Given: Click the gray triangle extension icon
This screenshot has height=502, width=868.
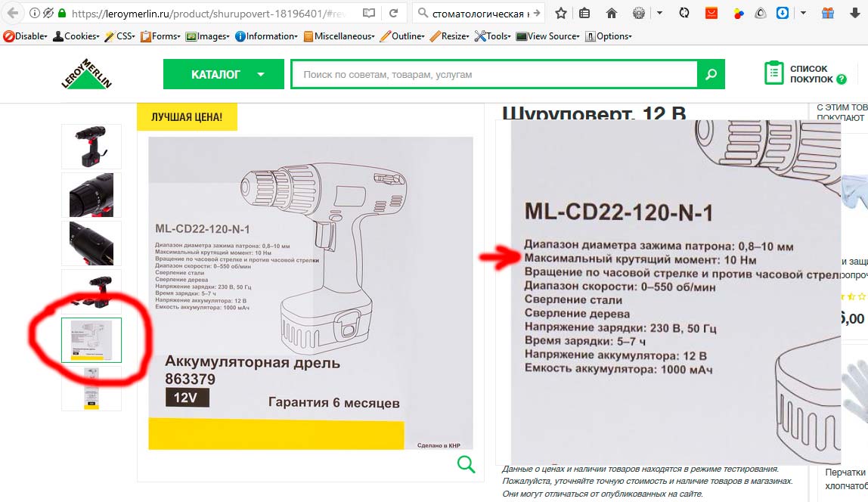Looking at the screenshot, I should (x=761, y=14).
